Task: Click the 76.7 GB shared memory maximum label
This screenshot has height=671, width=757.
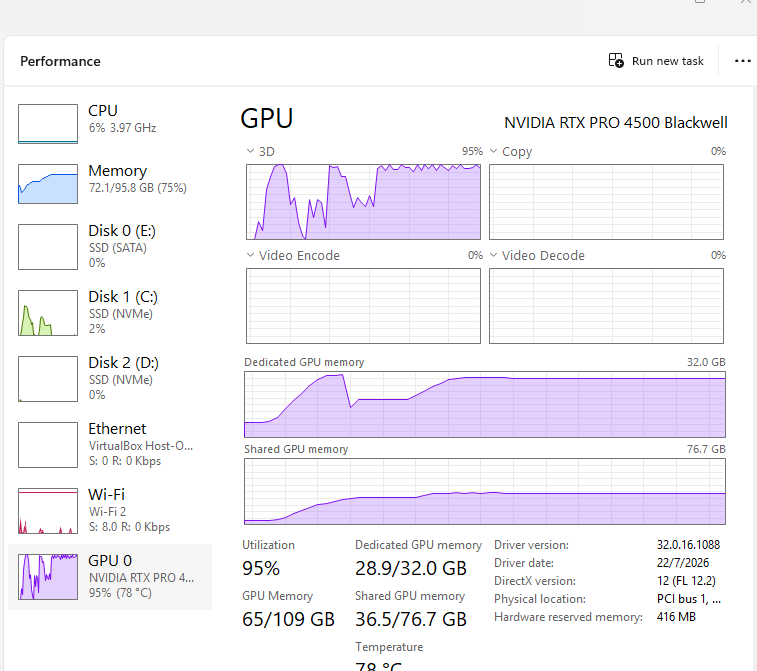Action: tap(706, 449)
